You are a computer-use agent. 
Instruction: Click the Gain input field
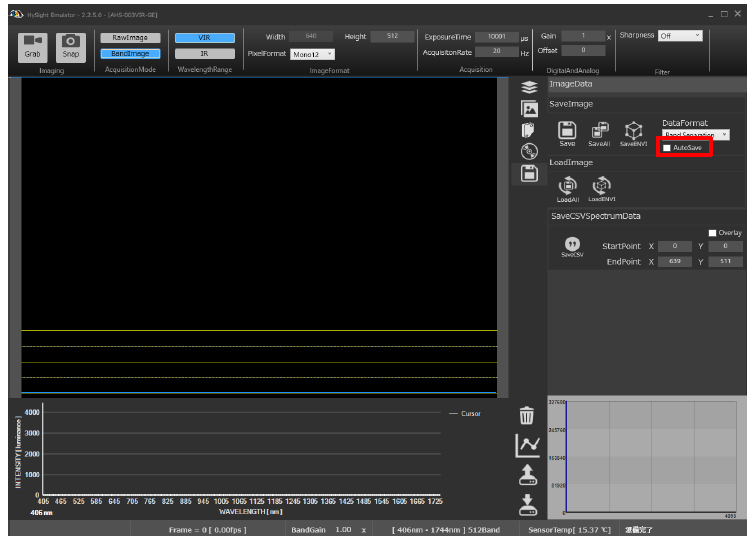pyautogui.click(x=583, y=36)
